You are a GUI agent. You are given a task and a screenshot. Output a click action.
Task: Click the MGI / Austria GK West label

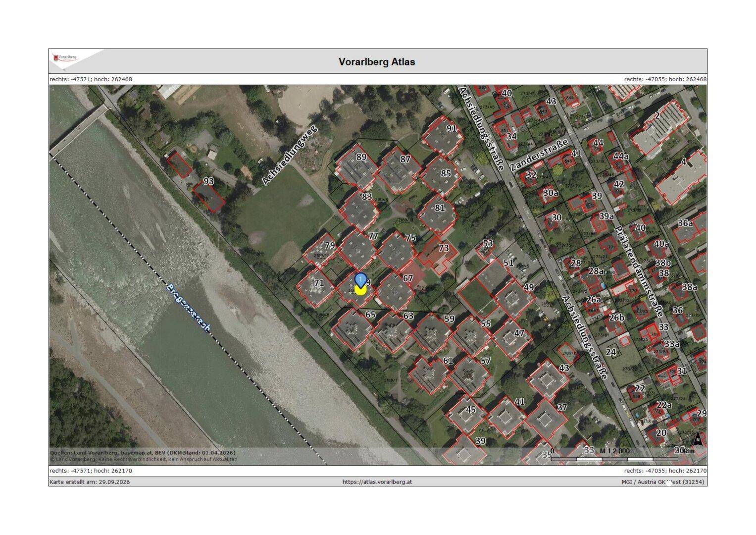tap(664, 482)
